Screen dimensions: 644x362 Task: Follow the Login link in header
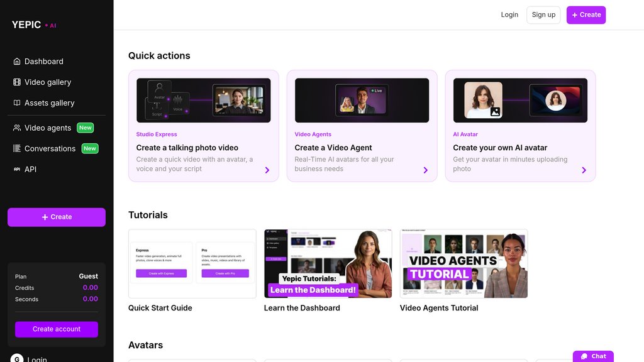[x=509, y=15]
